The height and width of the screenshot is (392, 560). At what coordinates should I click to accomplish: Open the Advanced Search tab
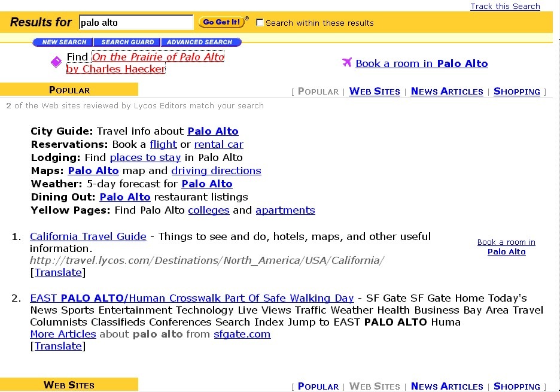click(199, 42)
